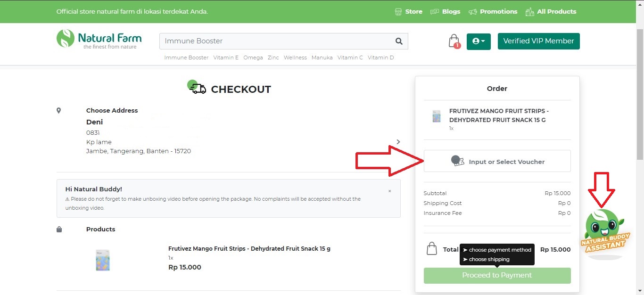
Task: Select the Wellness search suggestion
Action: 295,57
